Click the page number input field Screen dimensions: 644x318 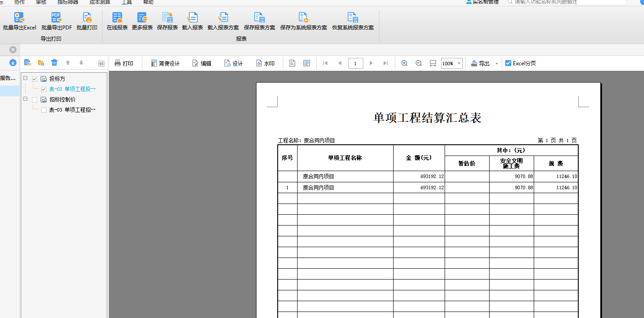[x=356, y=64]
